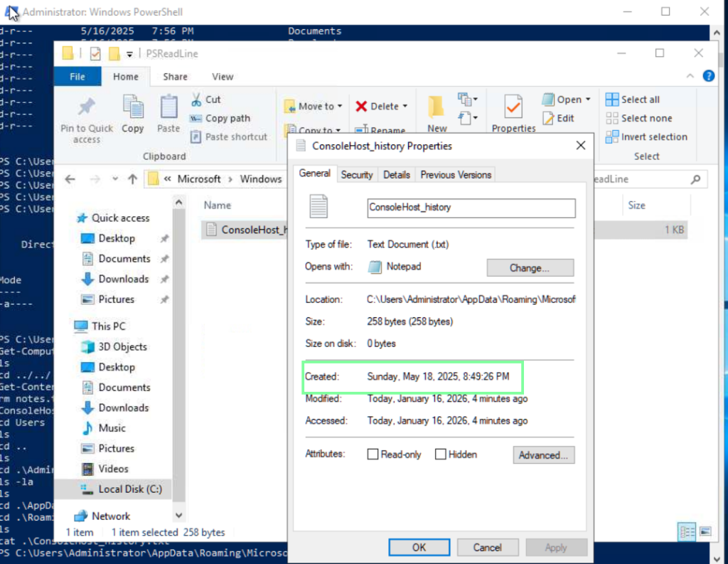728x564 pixels.
Task: Click the Change... button
Action: [530, 268]
